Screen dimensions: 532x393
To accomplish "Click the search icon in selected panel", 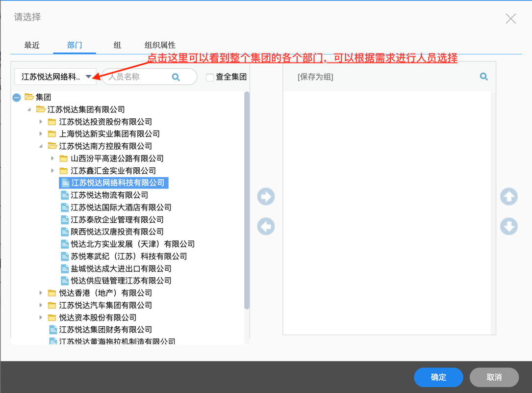I will (483, 77).
